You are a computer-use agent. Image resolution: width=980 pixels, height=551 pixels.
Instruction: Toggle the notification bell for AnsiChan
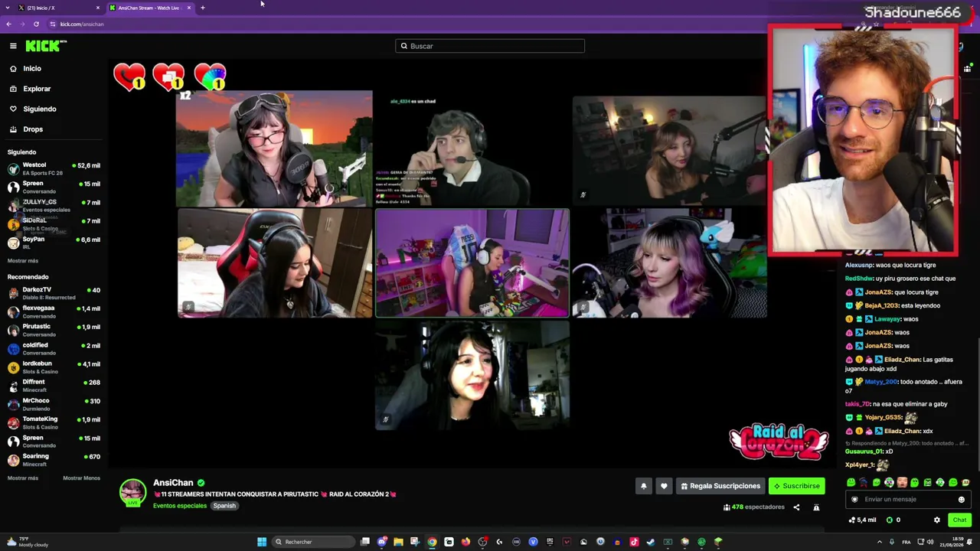(x=644, y=486)
